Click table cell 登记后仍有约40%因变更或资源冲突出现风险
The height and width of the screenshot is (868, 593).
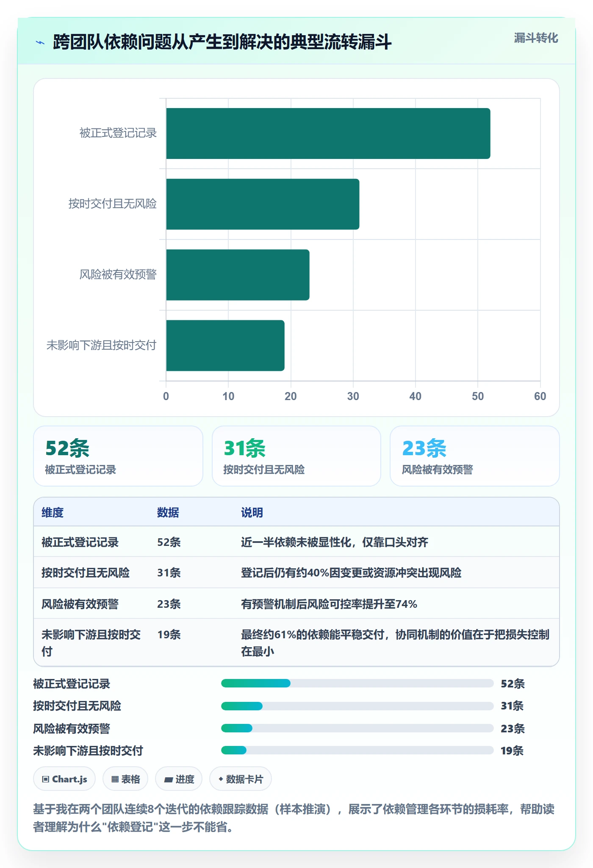(351, 573)
